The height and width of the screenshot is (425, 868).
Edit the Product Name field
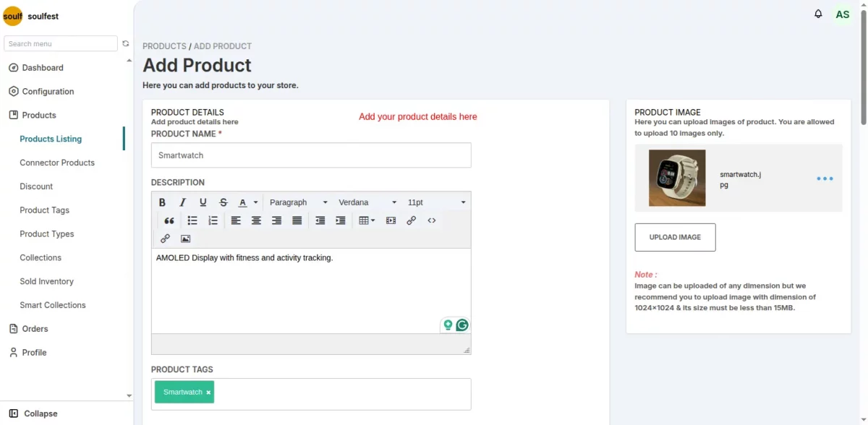point(311,155)
